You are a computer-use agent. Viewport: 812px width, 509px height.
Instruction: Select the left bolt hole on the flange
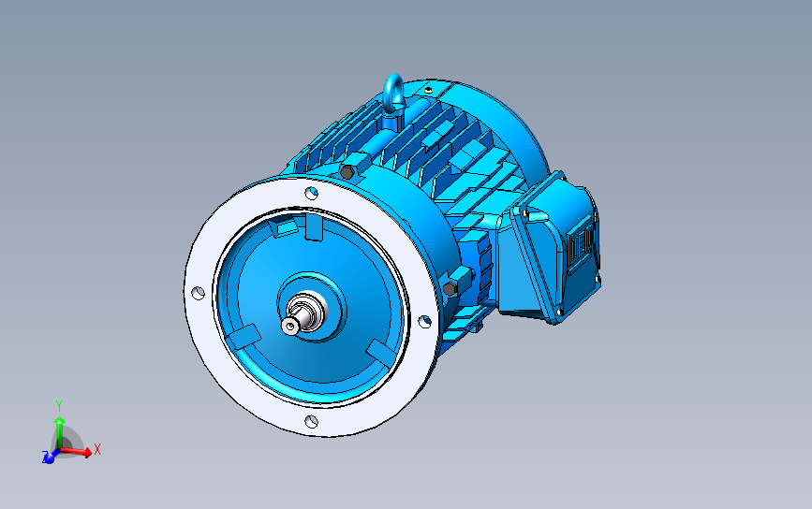pyautogui.click(x=199, y=293)
